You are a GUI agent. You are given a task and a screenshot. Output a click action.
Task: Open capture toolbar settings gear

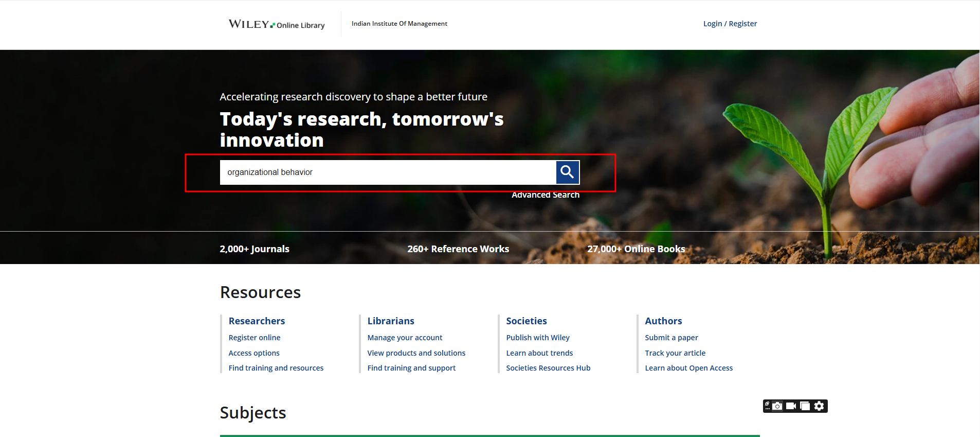[x=819, y=406]
